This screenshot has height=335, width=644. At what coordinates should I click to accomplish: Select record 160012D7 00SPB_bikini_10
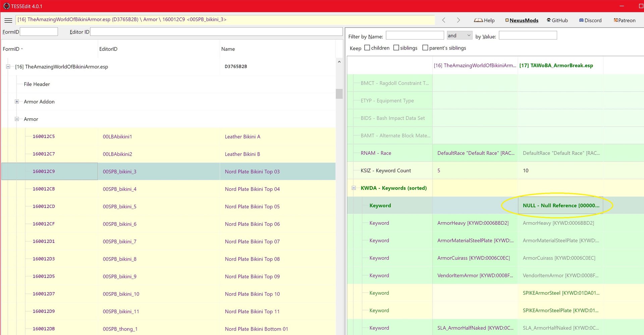coord(168,294)
